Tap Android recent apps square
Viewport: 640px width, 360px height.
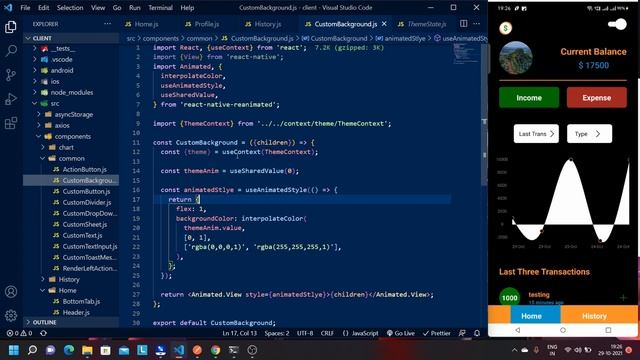(x=608, y=330)
